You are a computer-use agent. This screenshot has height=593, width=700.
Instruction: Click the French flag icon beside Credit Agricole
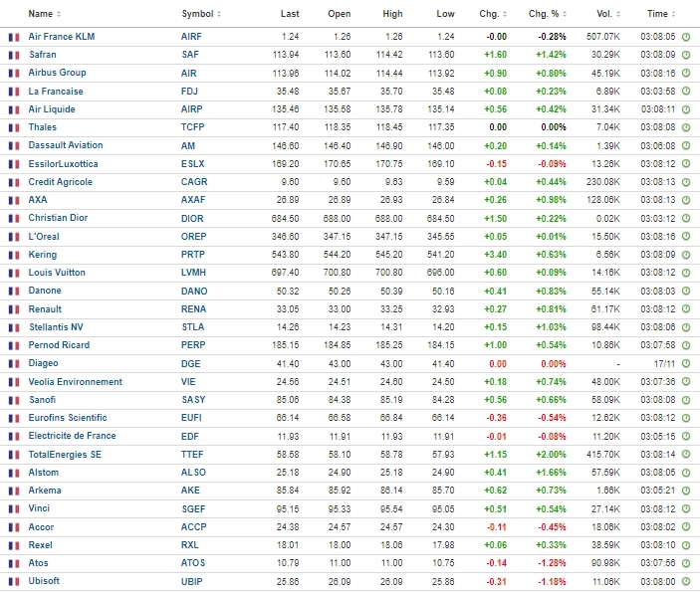[x=14, y=182]
